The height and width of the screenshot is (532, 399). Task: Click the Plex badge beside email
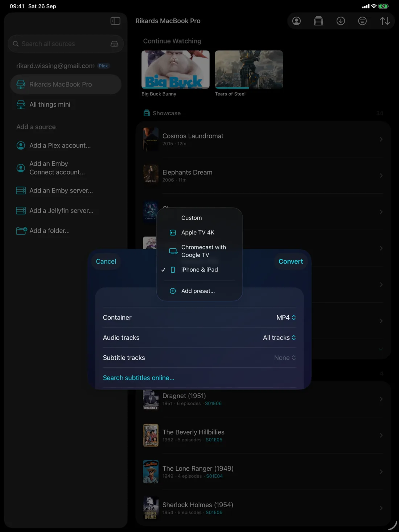[103, 66]
